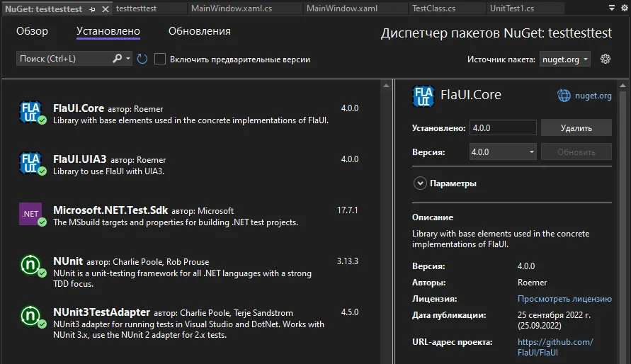The width and height of the screenshot is (631, 364).
Task: Click the Обновить button
Action: point(576,152)
